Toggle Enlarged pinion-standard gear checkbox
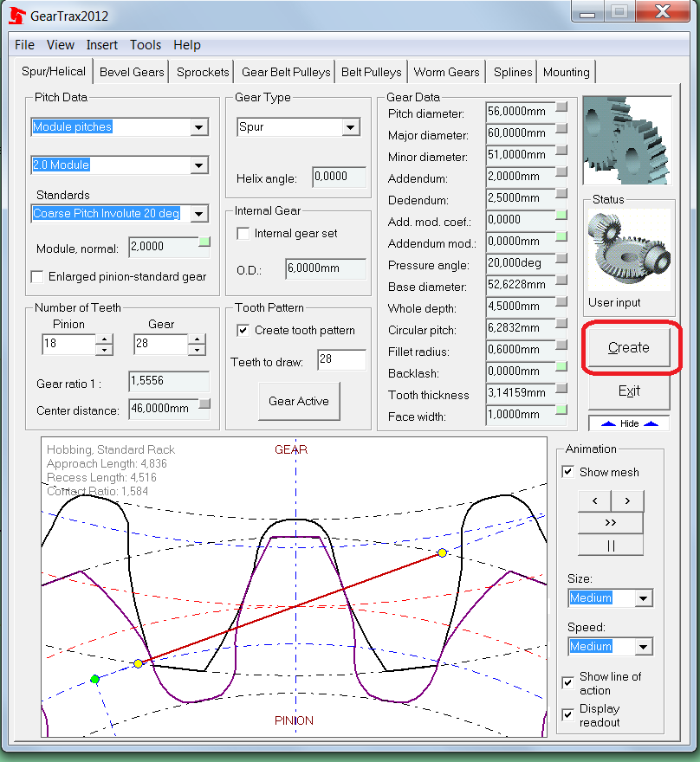The image size is (700, 762). [37, 277]
